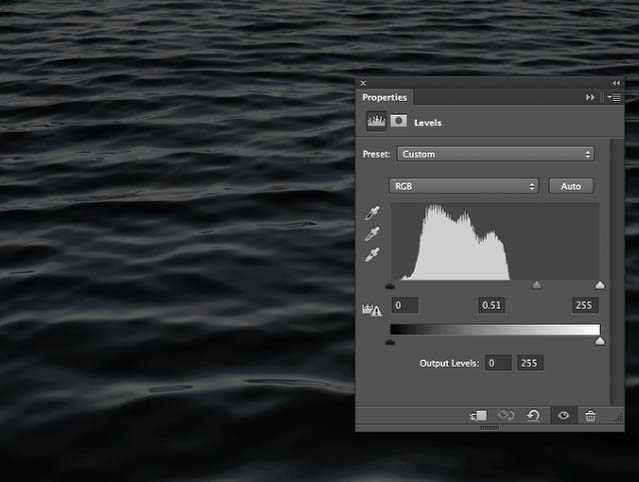Click the Auto button
Viewport: 639px width, 482px height.
tap(571, 186)
